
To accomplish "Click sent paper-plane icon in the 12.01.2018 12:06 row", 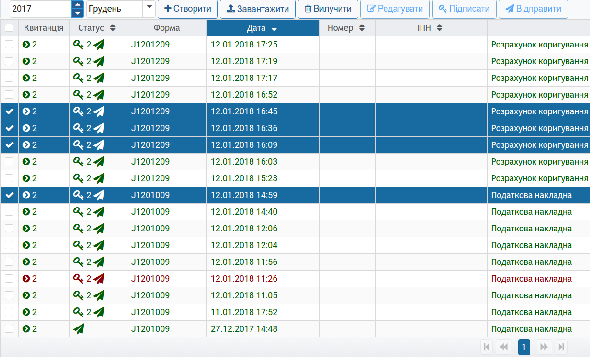I will click(99, 228).
